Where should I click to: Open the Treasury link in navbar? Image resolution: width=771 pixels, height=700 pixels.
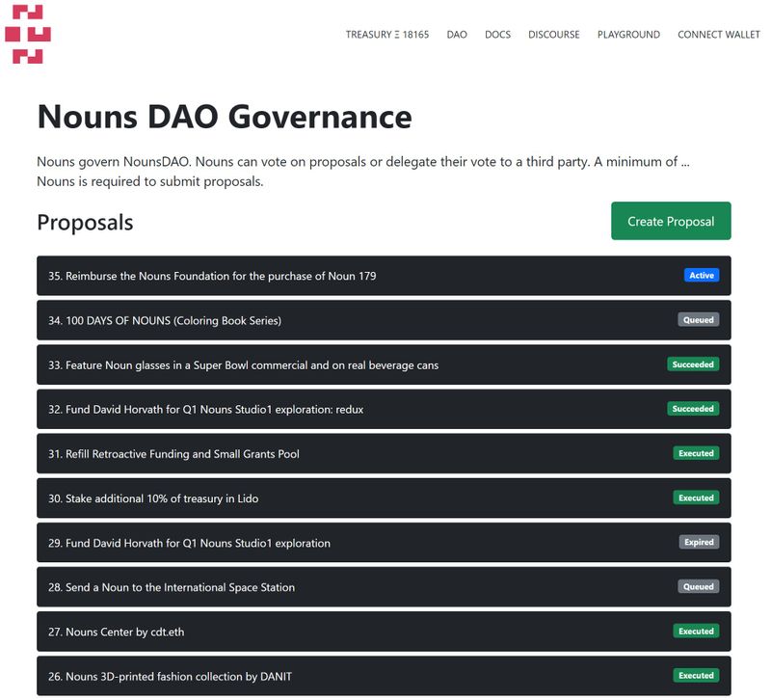click(x=386, y=35)
